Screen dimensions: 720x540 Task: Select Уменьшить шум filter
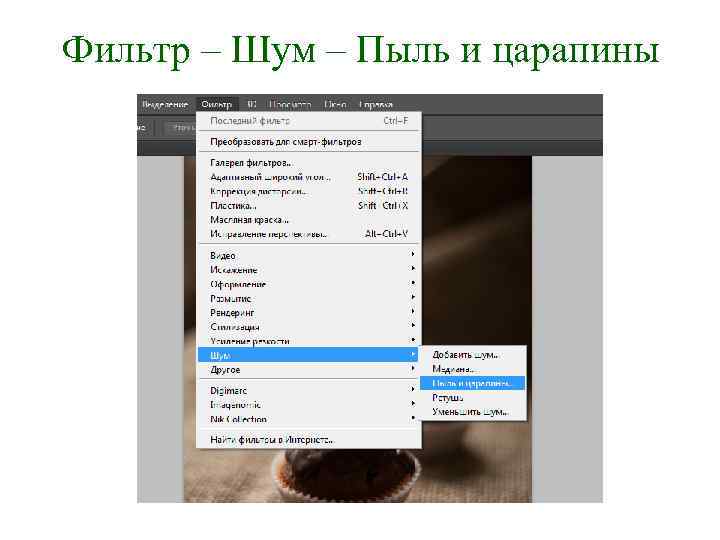point(473,412)
